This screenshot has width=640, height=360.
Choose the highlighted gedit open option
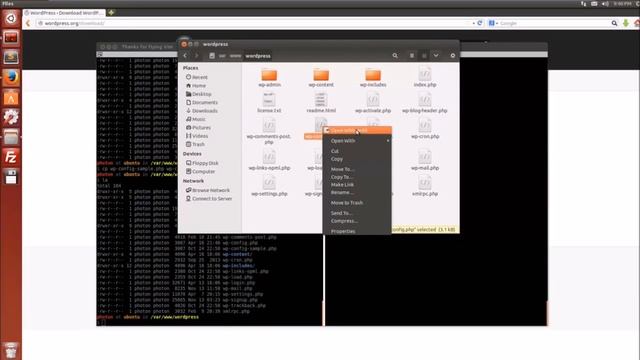click(x=357, y=131)
